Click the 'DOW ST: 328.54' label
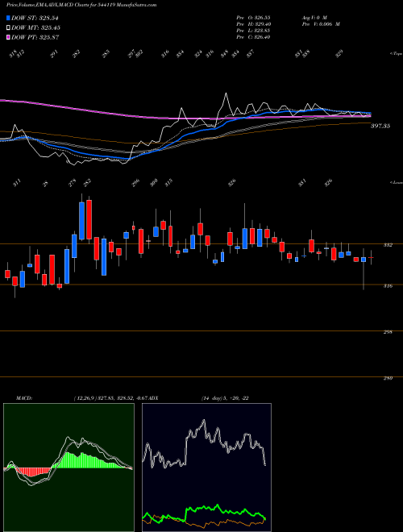 pos(35,18)
